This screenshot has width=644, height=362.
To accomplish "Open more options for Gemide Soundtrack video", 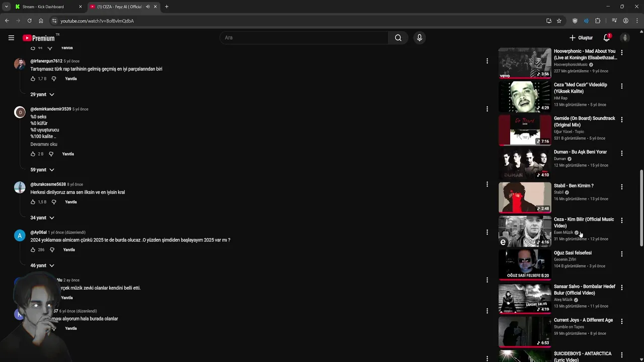I will [x=622, y=120].
